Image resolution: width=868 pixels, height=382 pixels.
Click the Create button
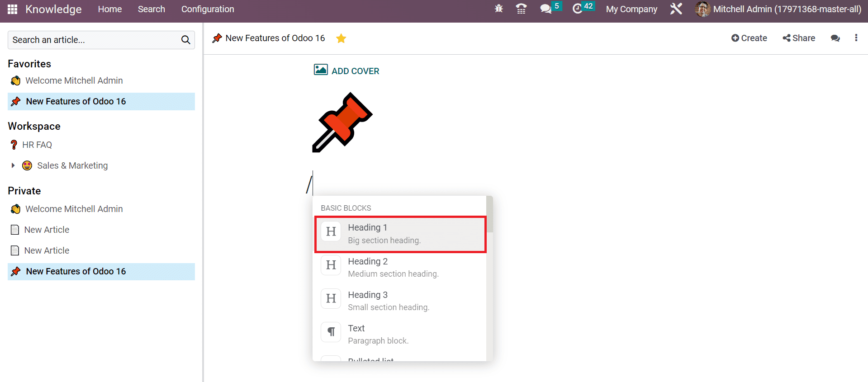749,38
